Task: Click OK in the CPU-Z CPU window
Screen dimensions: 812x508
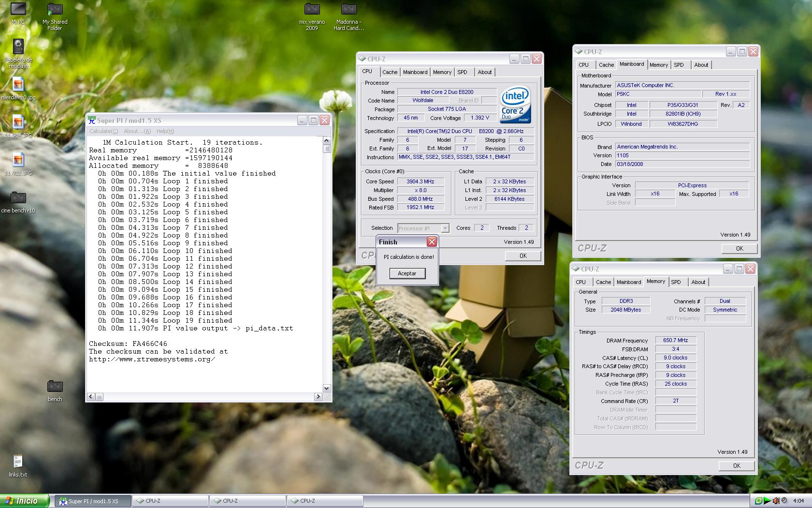Action: tap(523, 255)
